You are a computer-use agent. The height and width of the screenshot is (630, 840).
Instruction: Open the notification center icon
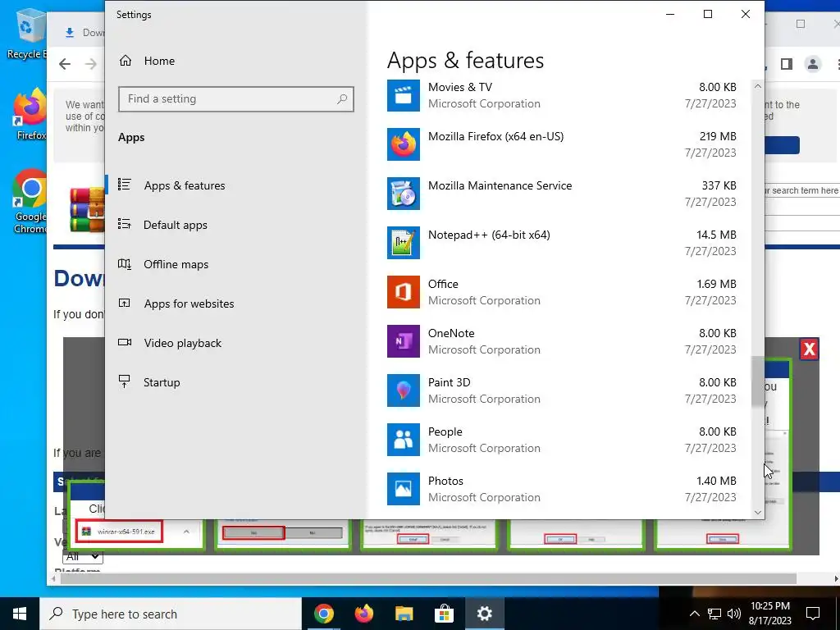pos(813,614)
